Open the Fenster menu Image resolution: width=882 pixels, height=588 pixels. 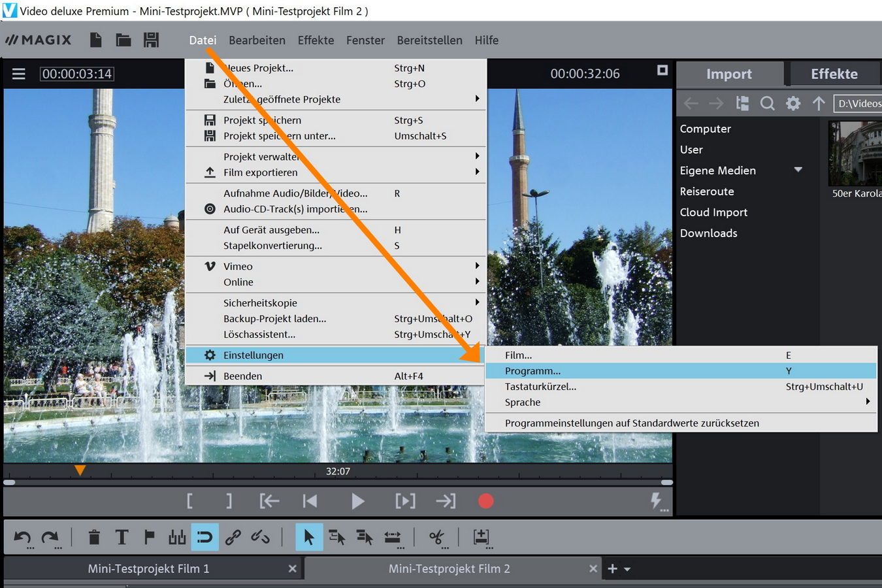365,40
